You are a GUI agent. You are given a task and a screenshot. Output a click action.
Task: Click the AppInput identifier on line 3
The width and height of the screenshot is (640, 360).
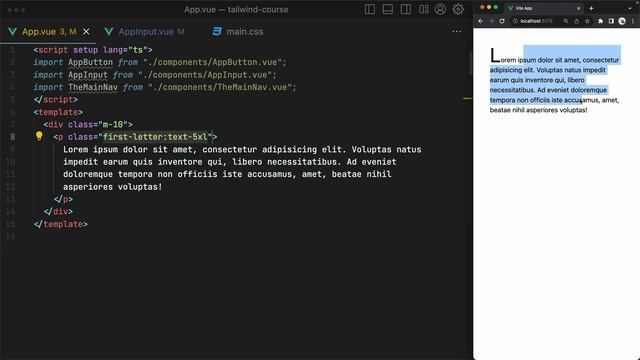[88, 75]
